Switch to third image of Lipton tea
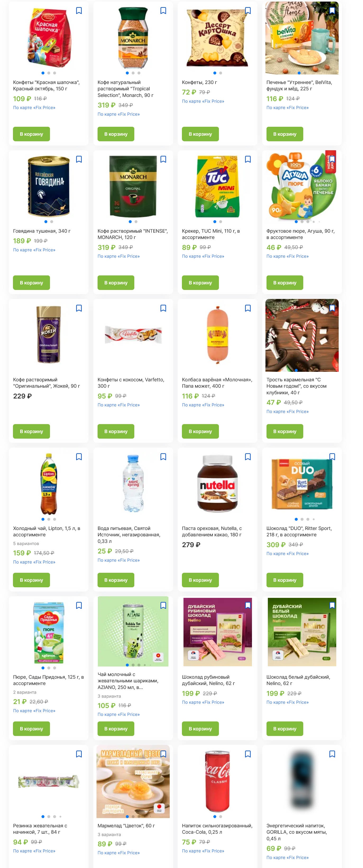The image size is (363, 868). (x=54, y=519)
